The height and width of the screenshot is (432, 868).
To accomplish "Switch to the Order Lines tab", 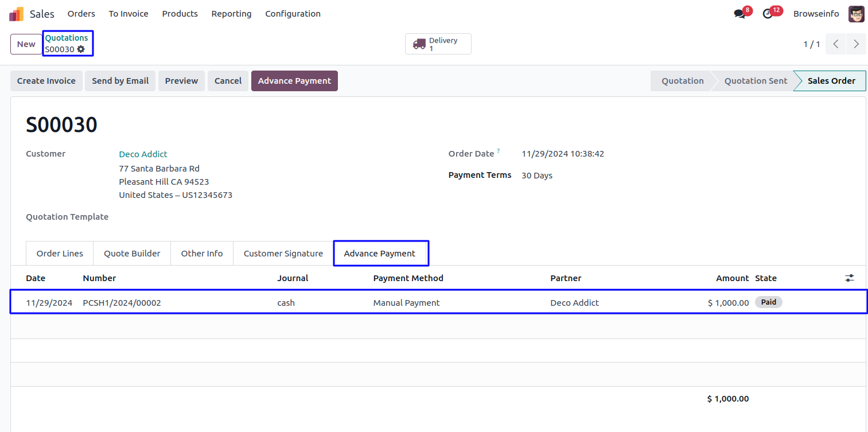I will point(60,254).
